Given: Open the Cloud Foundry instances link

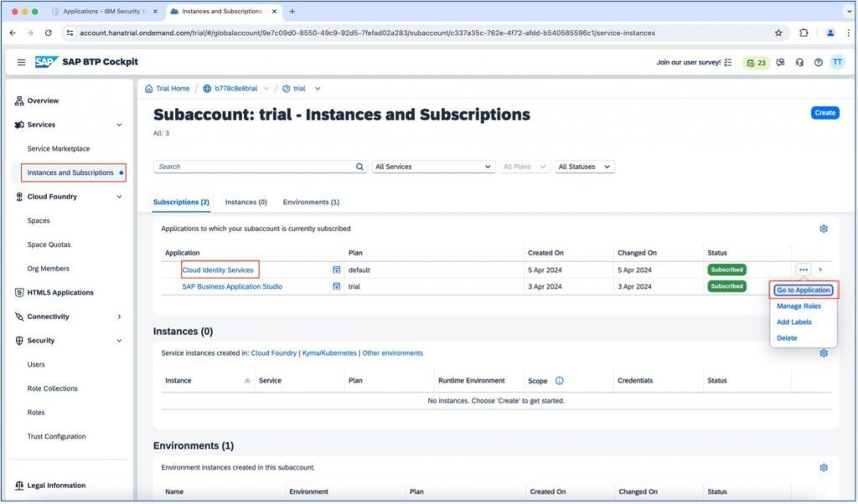Looking at the screenshot, I should pos(274,353).
